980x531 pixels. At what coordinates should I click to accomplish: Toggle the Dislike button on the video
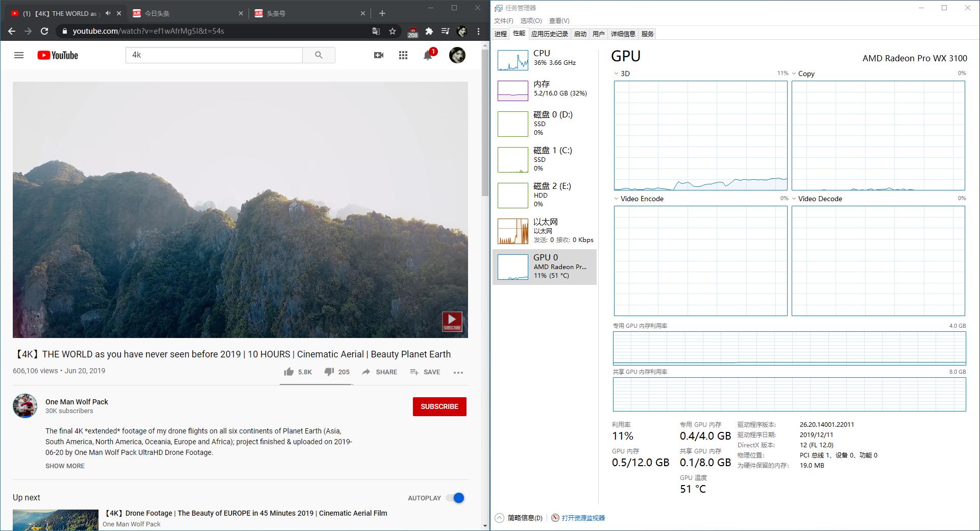[329, 372]
